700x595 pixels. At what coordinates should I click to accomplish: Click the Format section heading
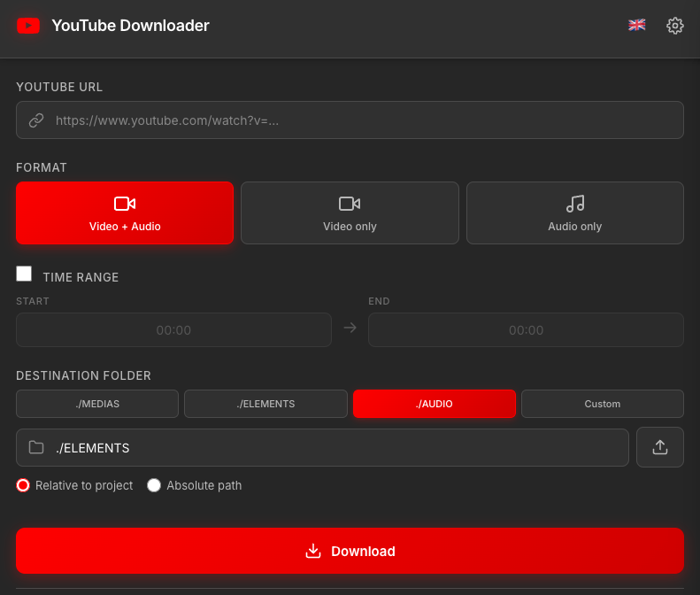tap(42, 167)
